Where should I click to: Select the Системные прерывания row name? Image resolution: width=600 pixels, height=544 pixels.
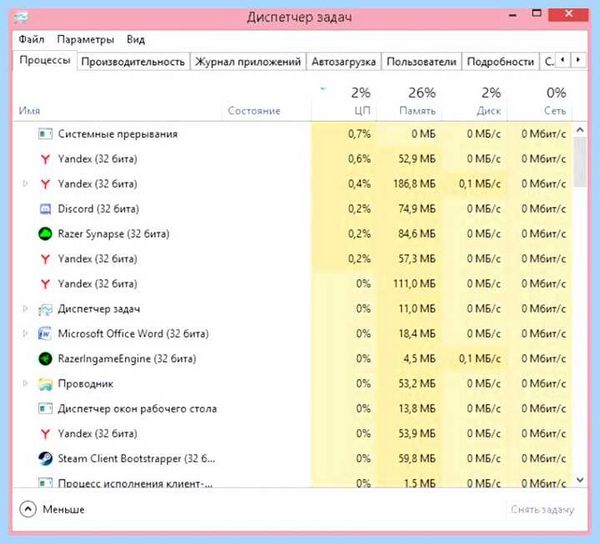pyautogui.click(x=118, y=134)
